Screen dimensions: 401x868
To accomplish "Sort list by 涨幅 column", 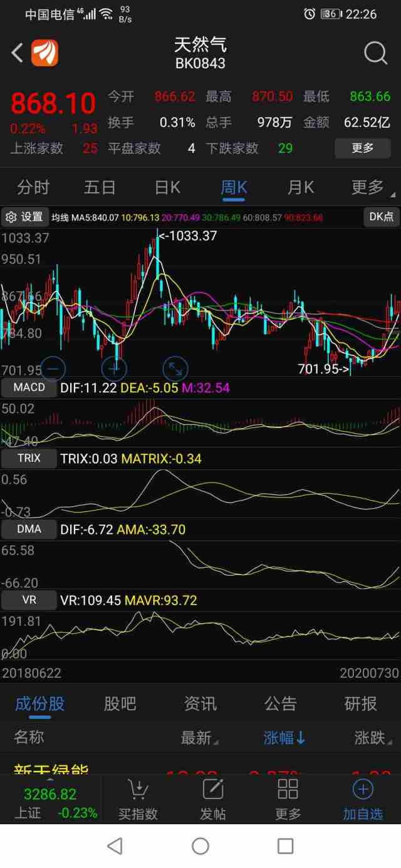I will click(284, 738).
